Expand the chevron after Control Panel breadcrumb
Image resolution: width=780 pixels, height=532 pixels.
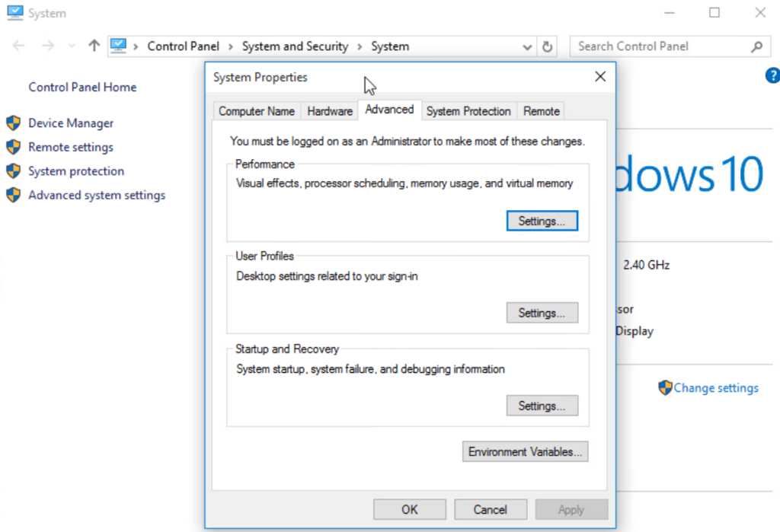(x=229, y=46)
